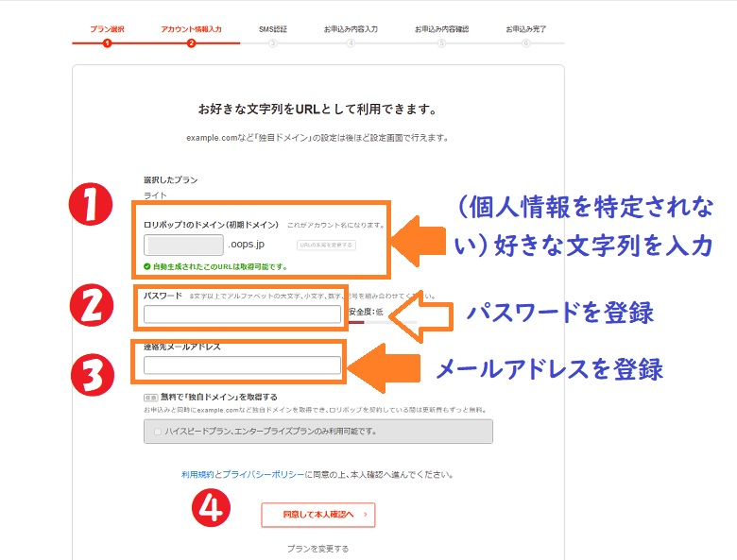Click the お申込み完了 step label
This screenshot has width=737, height=560.
526,29
